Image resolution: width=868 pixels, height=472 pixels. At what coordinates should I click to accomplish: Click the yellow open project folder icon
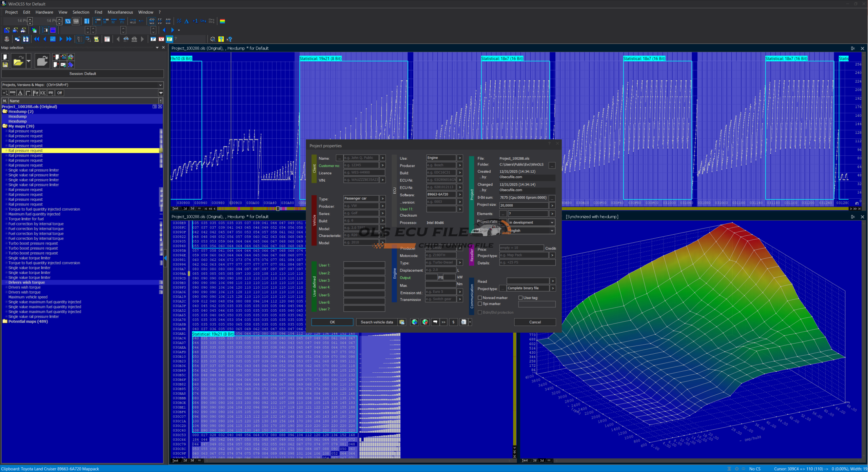pyautogui.click(x=18, y=61)
